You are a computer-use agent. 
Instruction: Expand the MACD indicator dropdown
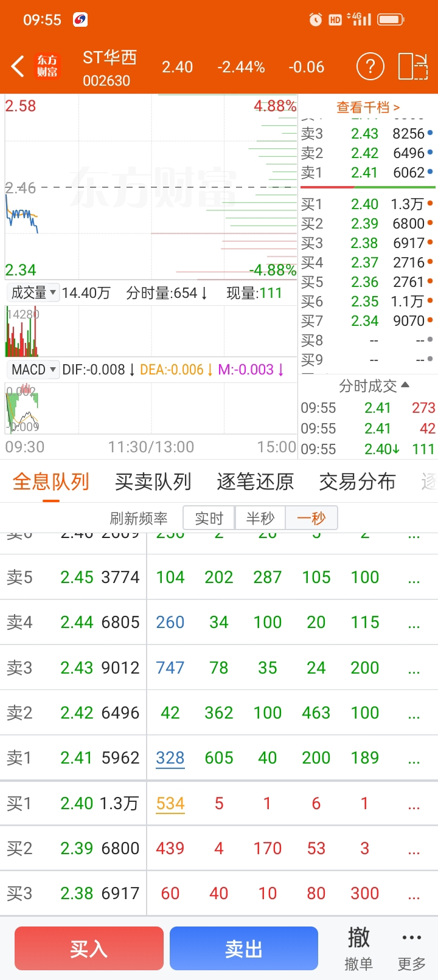pos(33,369)
